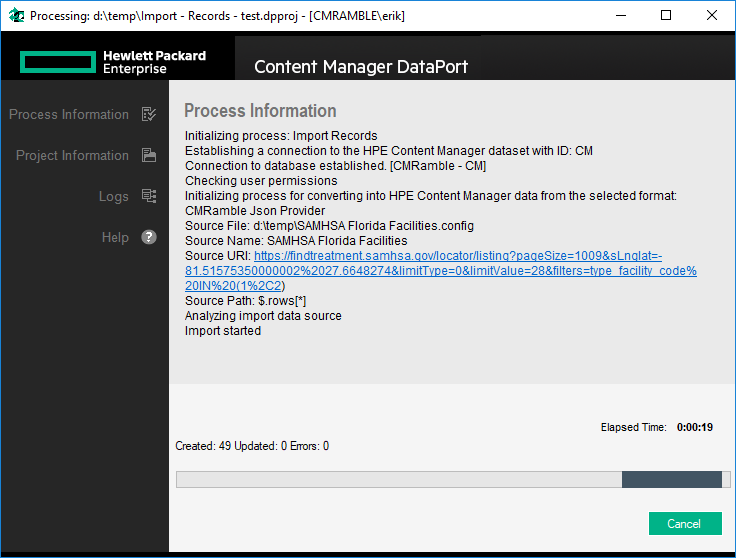This screenshot has height=558, width=736.
Task: Click 'Connection to database established' line
Action: click(335, 166)
